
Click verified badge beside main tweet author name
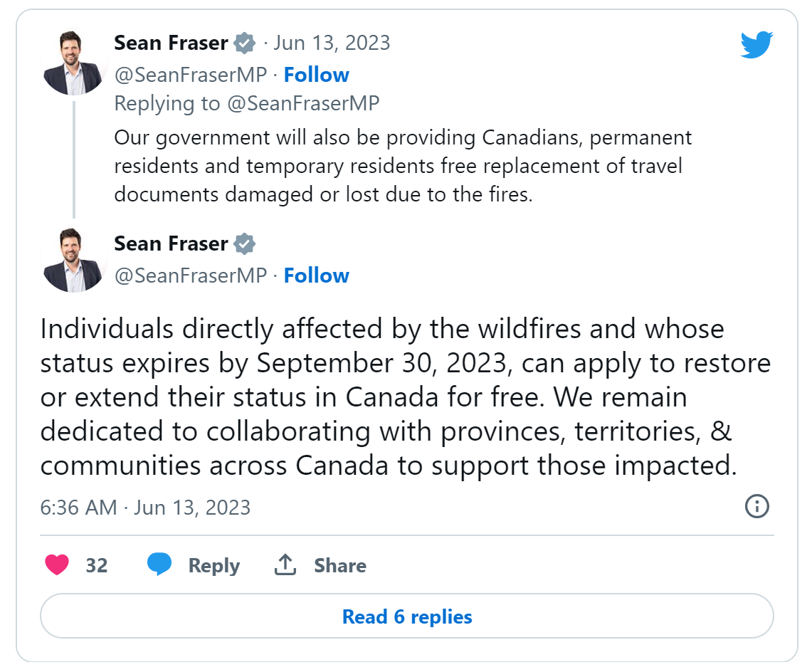[x=245, y=243]
